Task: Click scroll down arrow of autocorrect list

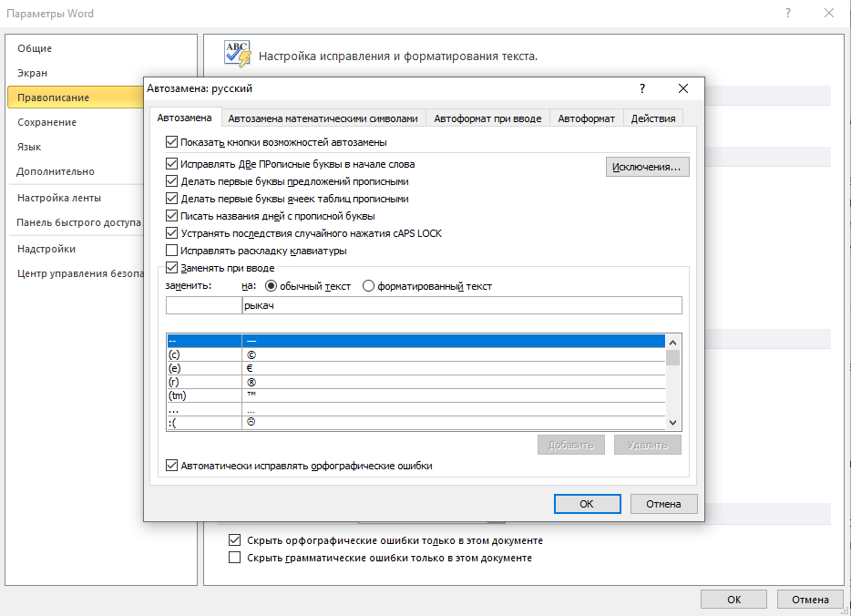Action: tap(673, 423)
